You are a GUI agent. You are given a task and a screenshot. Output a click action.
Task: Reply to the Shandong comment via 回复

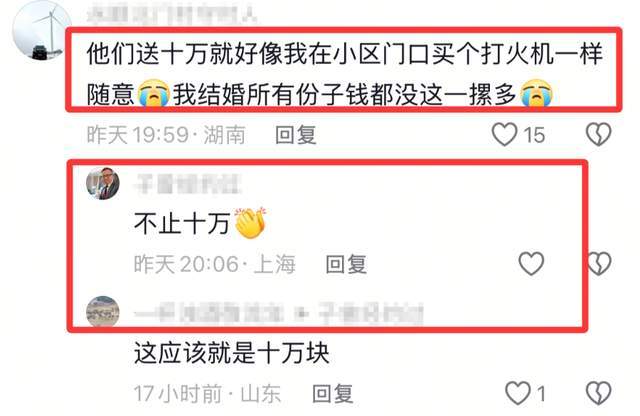333,394
